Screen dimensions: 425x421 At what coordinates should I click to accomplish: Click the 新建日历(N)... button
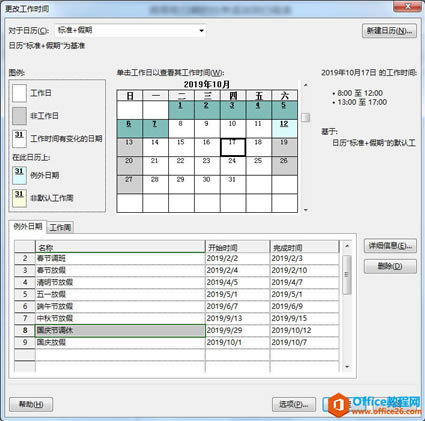(x=389, y=31)
